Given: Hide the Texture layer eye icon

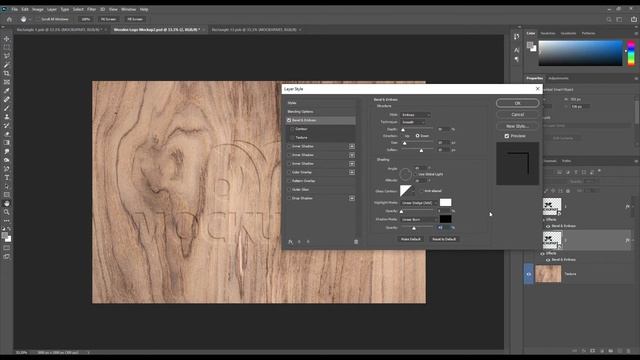Looking at the screenshot, I should point(529,274).
